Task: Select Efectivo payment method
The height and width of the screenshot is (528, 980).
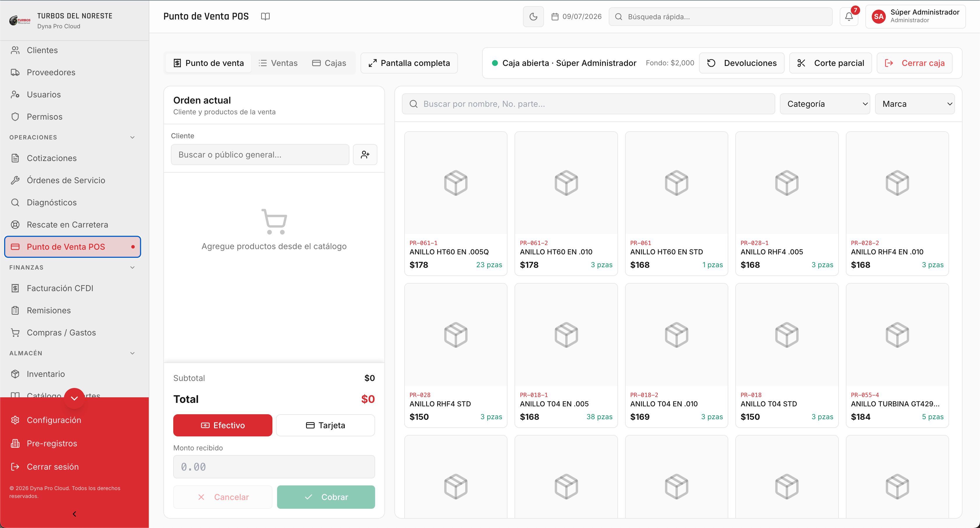Action: click(223, 425)
